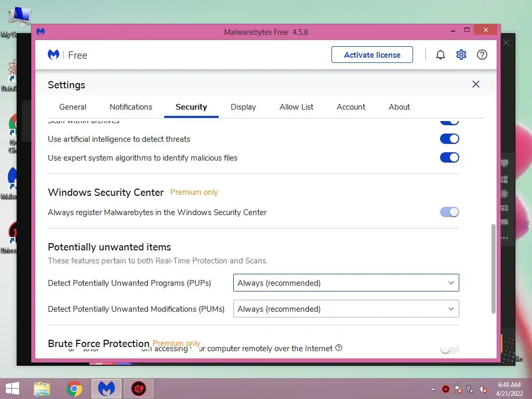Click Premium only link near Windows Security Center

point(194,192)
